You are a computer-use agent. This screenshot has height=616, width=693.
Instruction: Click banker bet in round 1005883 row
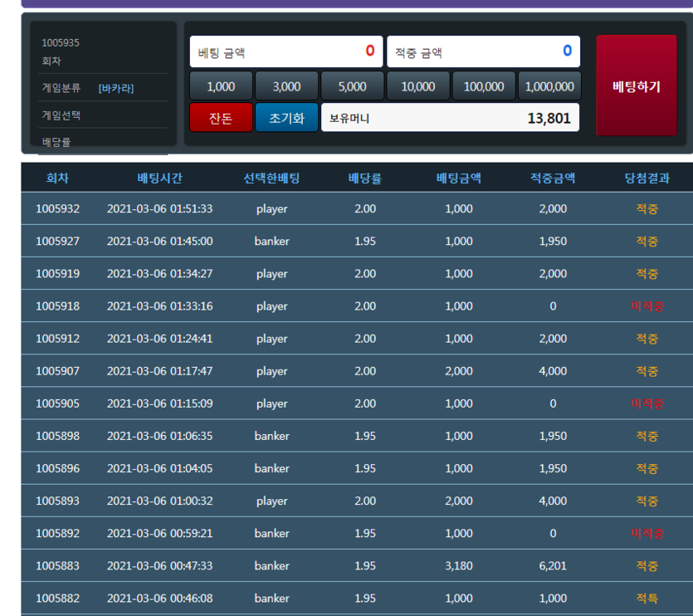272,565
